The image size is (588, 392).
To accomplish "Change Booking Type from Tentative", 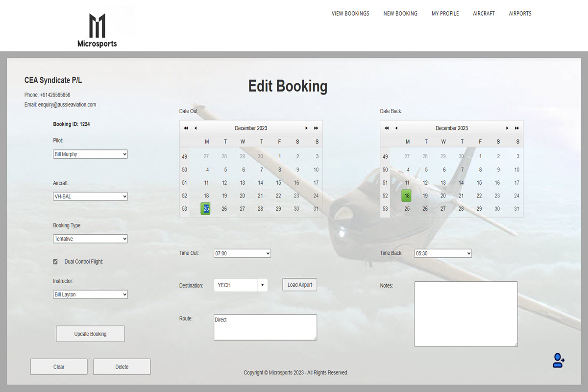I will click(x=90, y=239).
